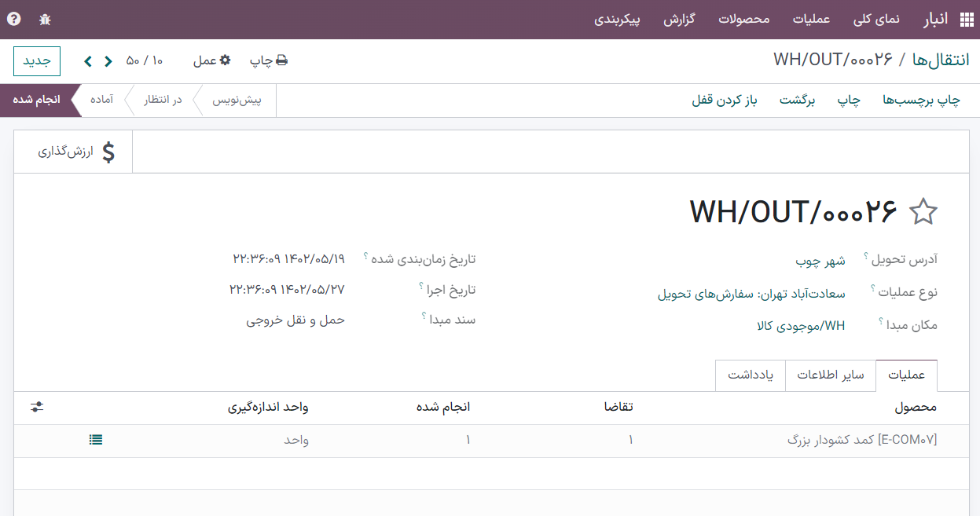Open the help question mark icon
This screenshot has height=516, width=980.
tap(13, 20)
